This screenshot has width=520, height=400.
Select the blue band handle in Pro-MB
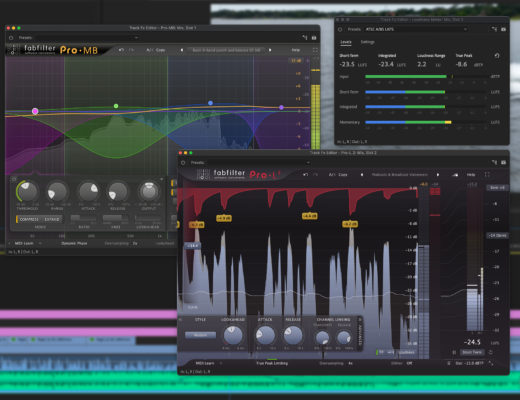[x=210, y=103]
